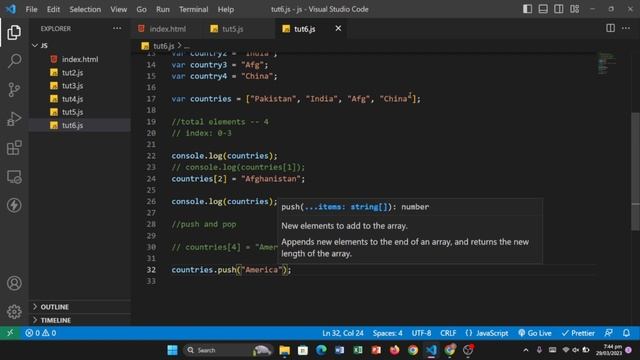Show hidden system tray icons
640x360 pixels.
pyautogui.click(x=526, y=350)
